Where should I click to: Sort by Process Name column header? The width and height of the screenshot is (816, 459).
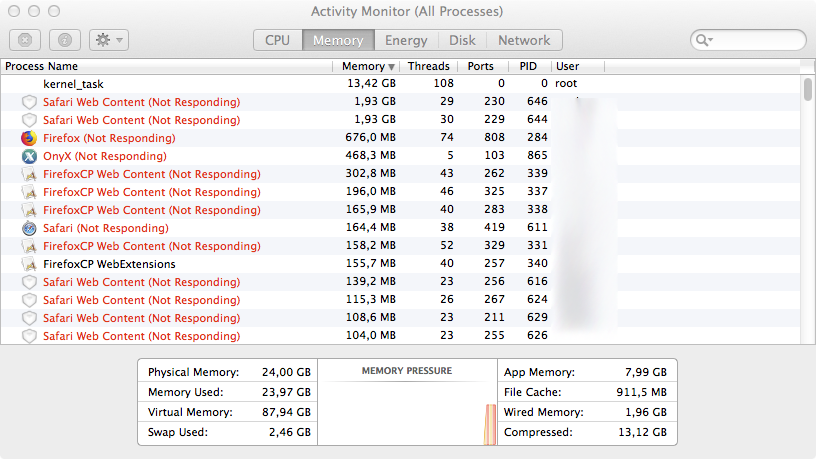pyautogui.click(x=42, y=66)
